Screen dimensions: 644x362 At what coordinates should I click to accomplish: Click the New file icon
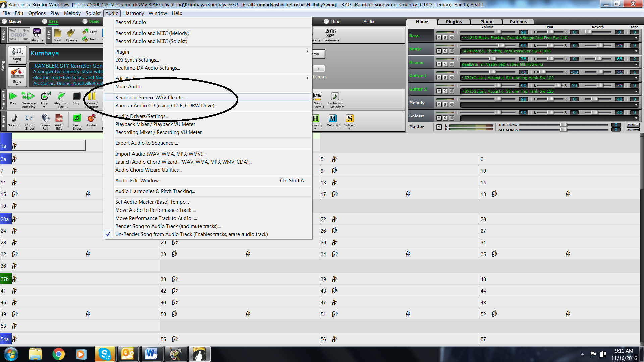pyautogui.click(x=58, y=33)
